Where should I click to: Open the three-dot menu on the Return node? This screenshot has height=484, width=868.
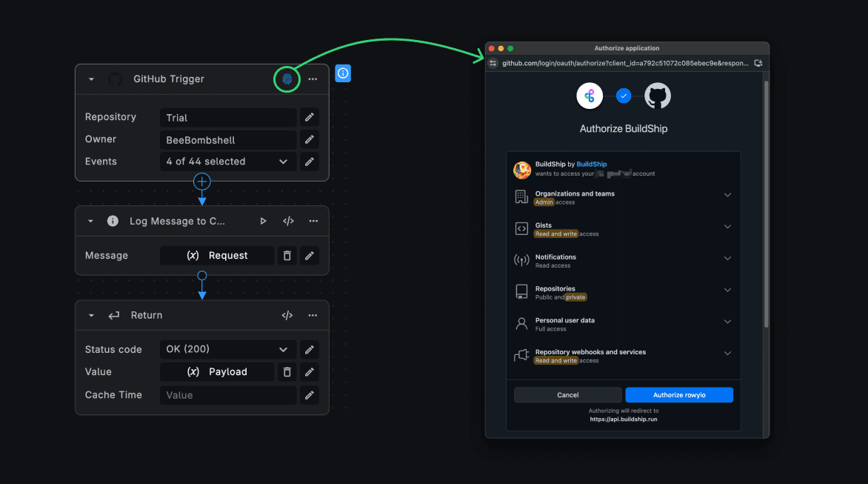tap(312, 315)
